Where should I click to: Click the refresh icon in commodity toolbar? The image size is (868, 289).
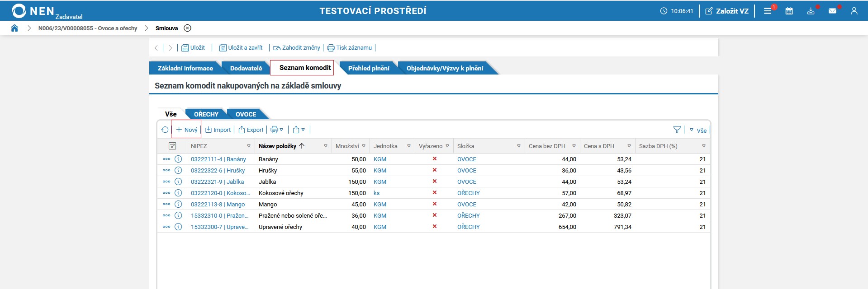pos(165,130)
